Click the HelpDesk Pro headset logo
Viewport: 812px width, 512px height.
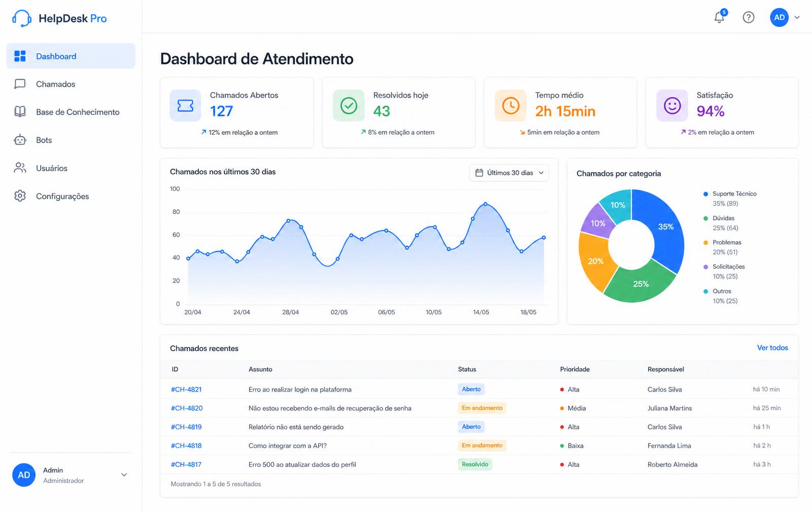[21, 18]
